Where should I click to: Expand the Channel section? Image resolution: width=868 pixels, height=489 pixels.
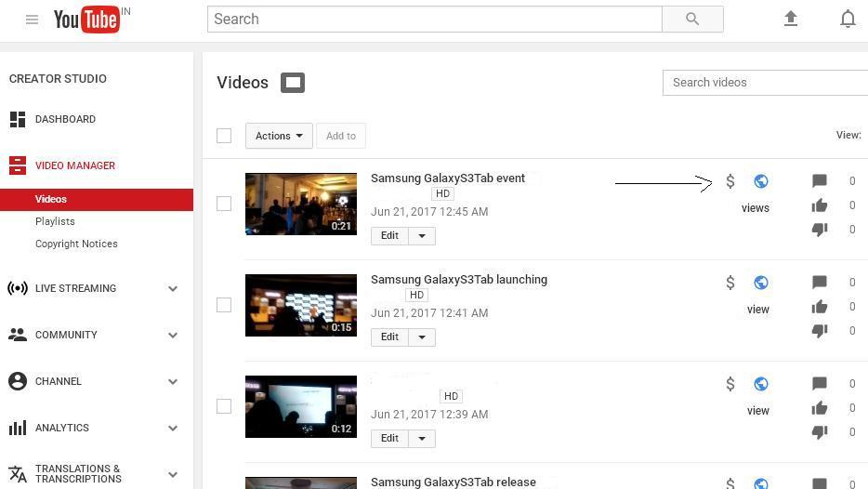click(173, 381)
